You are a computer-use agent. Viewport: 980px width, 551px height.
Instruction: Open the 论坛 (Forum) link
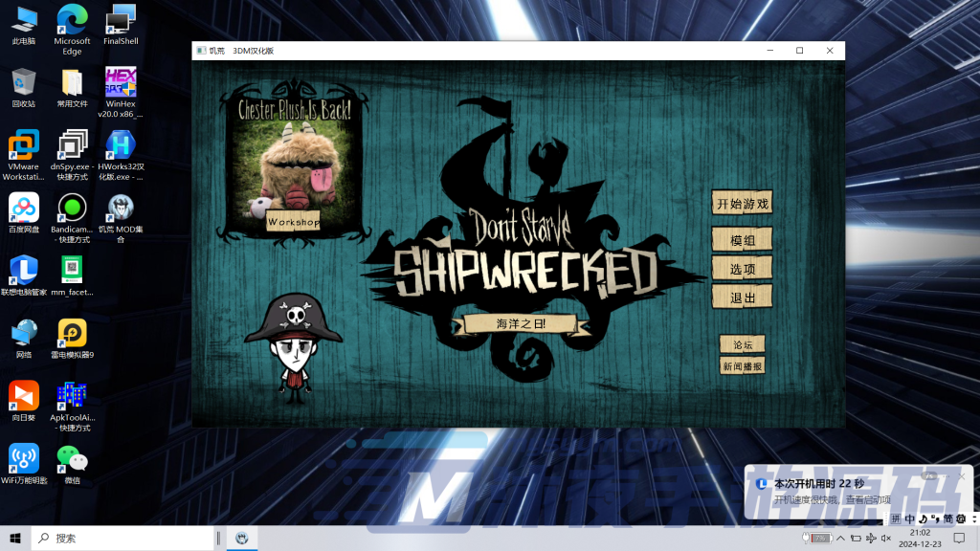tap(742, 344)
